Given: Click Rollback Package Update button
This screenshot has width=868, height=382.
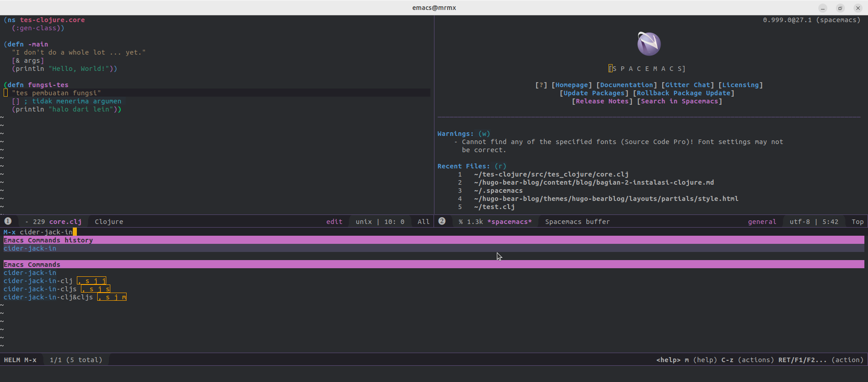Looking at the screenshot, I should (684, 93).
